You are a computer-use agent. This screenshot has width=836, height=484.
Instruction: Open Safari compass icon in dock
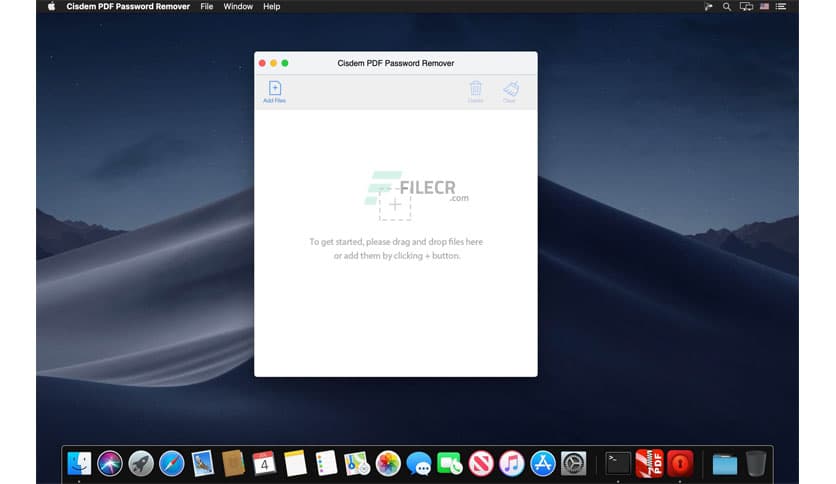tap(172, 463)
